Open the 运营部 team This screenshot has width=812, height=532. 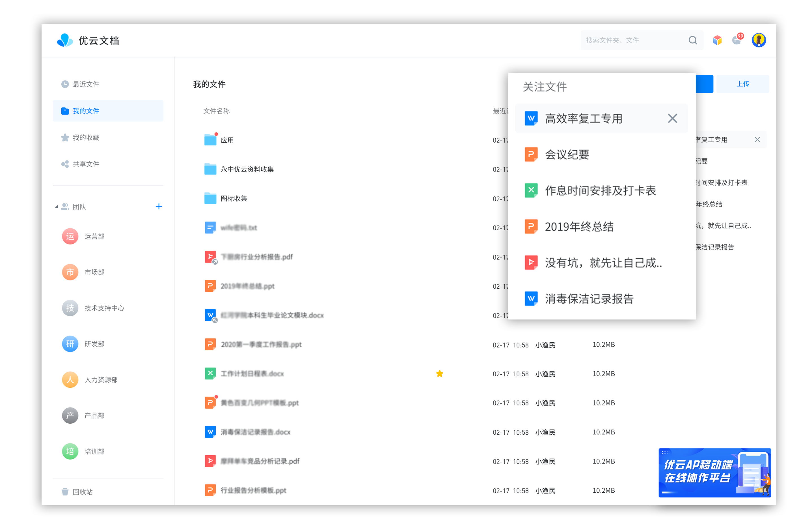(x=83, y=236)
